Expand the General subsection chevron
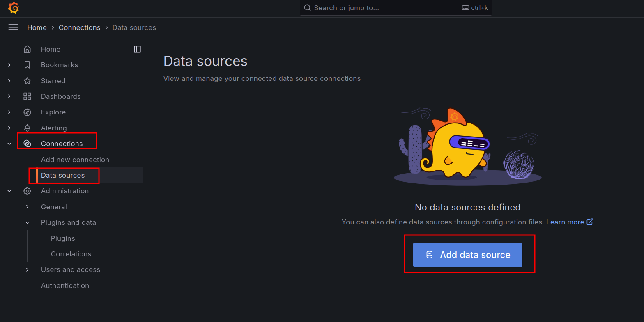Viewport: 644px width, 322px height. pos(28,207)
